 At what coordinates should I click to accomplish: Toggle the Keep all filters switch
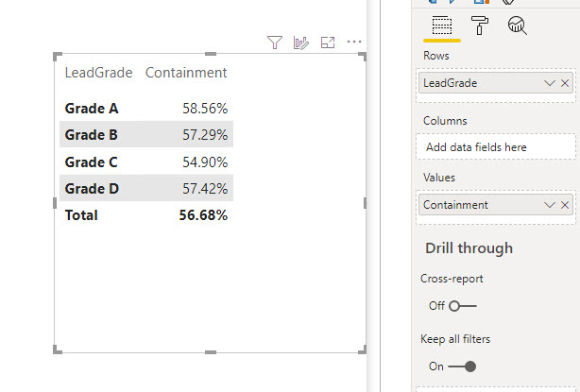[x=462, y=366]
